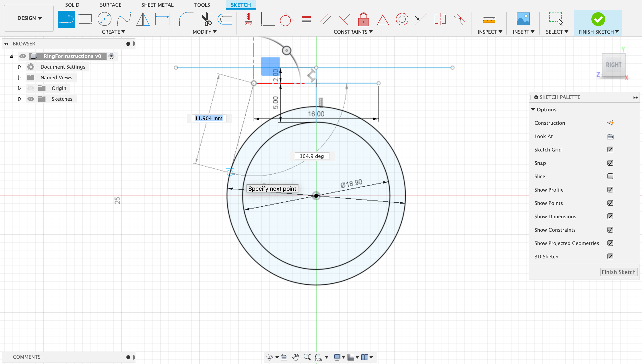Open the DESIGN workspace dropdown
The image size is (642, 364).
click(x=29, y=18)
